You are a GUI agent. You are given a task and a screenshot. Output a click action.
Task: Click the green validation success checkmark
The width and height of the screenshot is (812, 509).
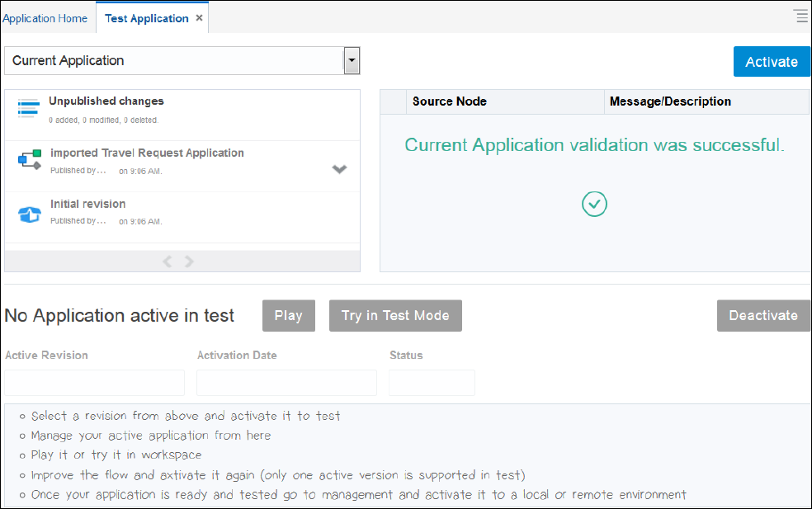coord(594,204)
